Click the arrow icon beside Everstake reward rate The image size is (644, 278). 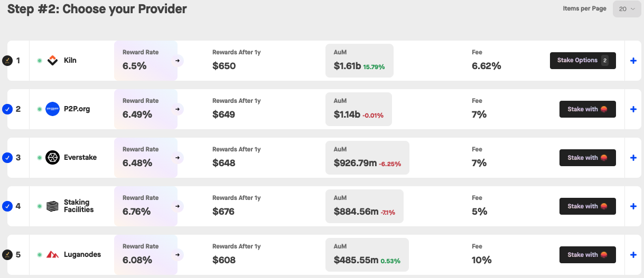pyautogui.click(x=179, y=158)
